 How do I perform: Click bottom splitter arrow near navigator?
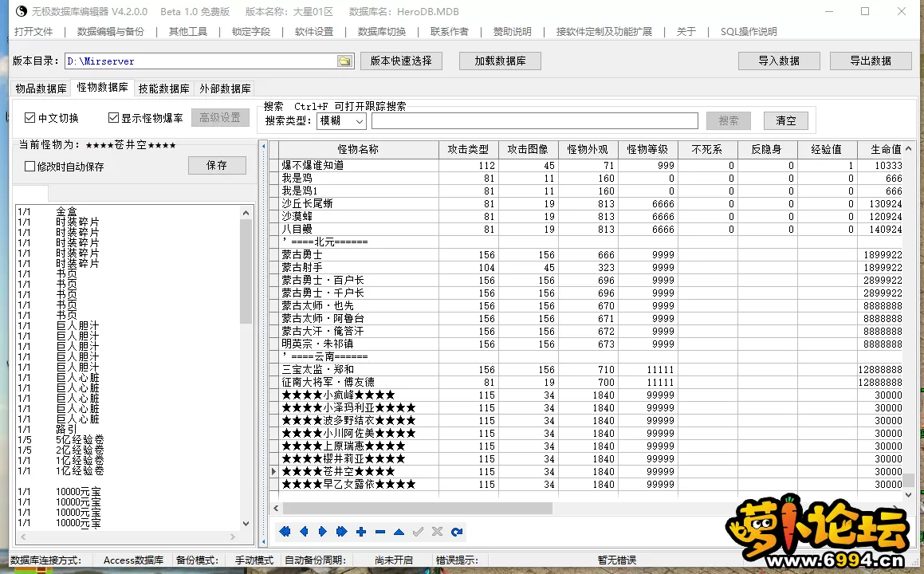click(x=263, y=541)
